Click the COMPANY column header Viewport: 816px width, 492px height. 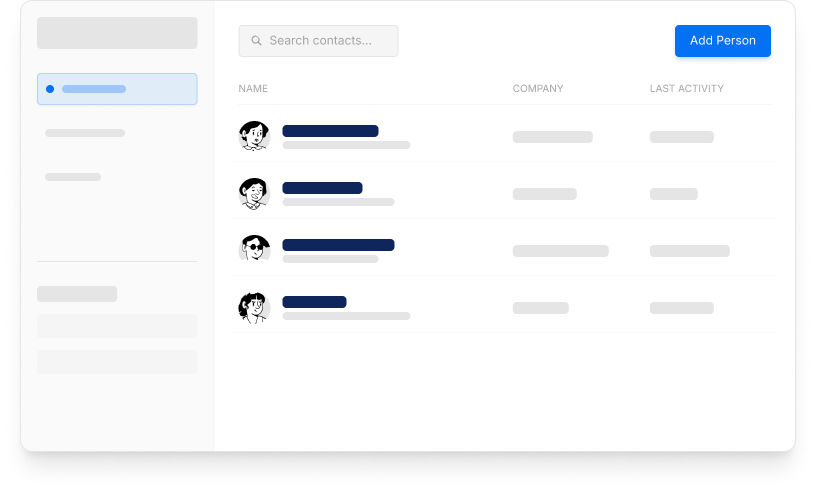[538, 89]
